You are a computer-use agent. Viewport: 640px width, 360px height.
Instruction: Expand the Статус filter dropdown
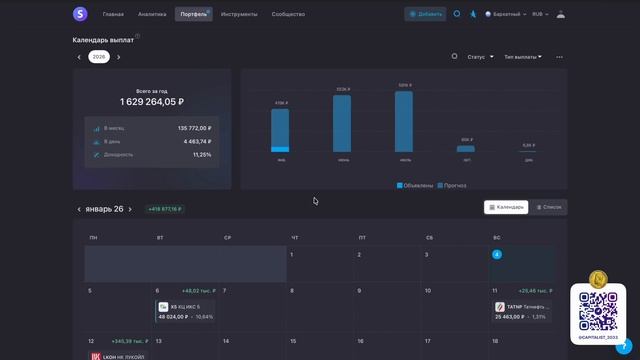tap(480, 57)
